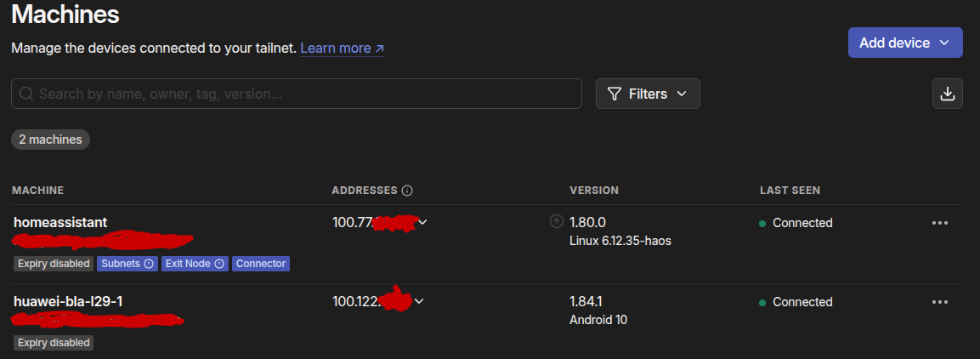Click the Connector badge on homeassistant
The height and width of the screenshot is (359, 980).
click(x=261, y=264)
